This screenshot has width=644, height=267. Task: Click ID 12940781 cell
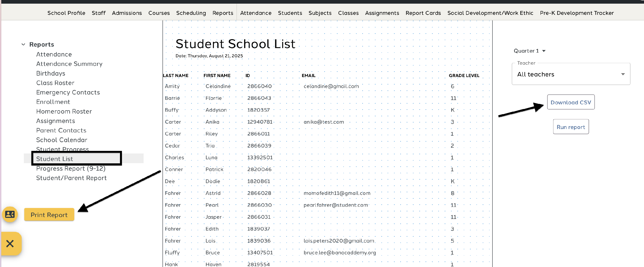[260, 122]
